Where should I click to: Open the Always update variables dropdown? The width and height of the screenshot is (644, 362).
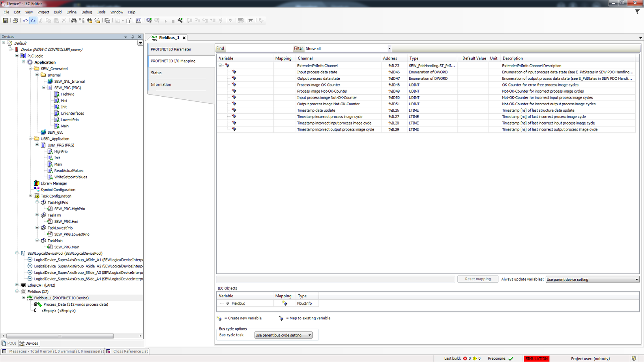pyautogui.click(x=636, y=280)
